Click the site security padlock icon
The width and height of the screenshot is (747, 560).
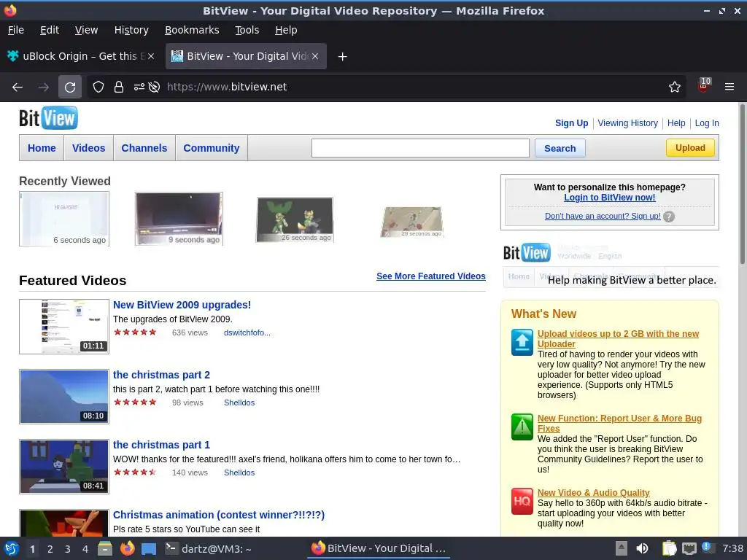pos(119,87)
